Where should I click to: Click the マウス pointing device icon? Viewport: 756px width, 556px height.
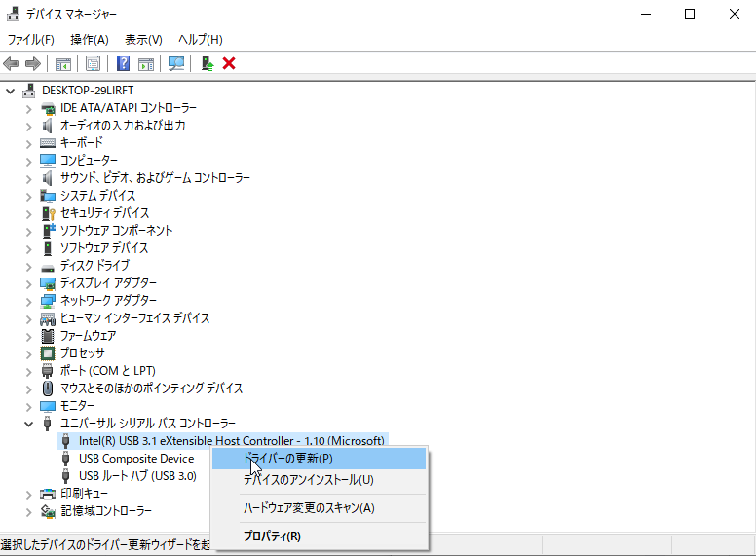click(x=47, y=389)
